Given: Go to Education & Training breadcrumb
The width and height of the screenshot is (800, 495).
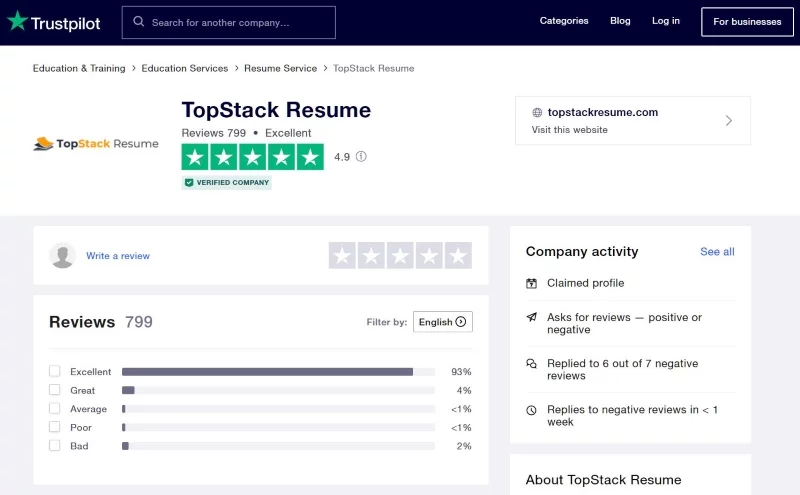Looking at the screenshot, I should (79, 68).
